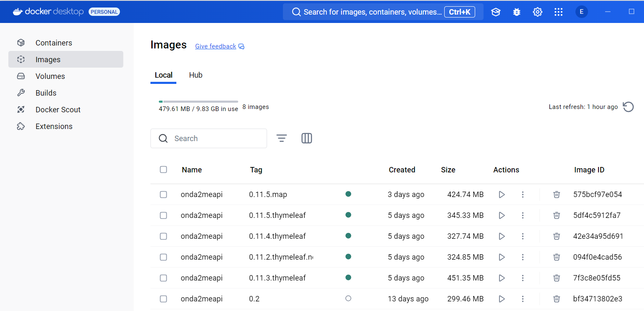Select all images with header checkbox
644x311 pixels.
click(x=163, y=169)
